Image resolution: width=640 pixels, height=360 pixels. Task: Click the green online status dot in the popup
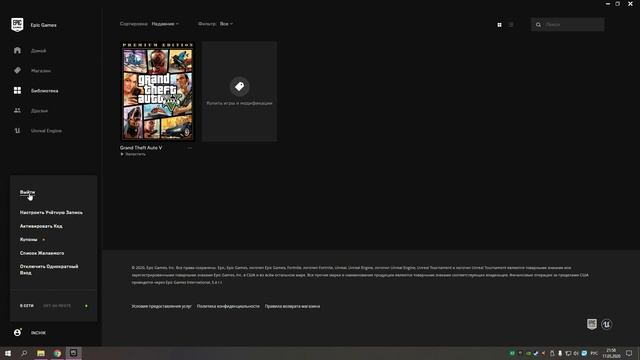tap(86, 306)
